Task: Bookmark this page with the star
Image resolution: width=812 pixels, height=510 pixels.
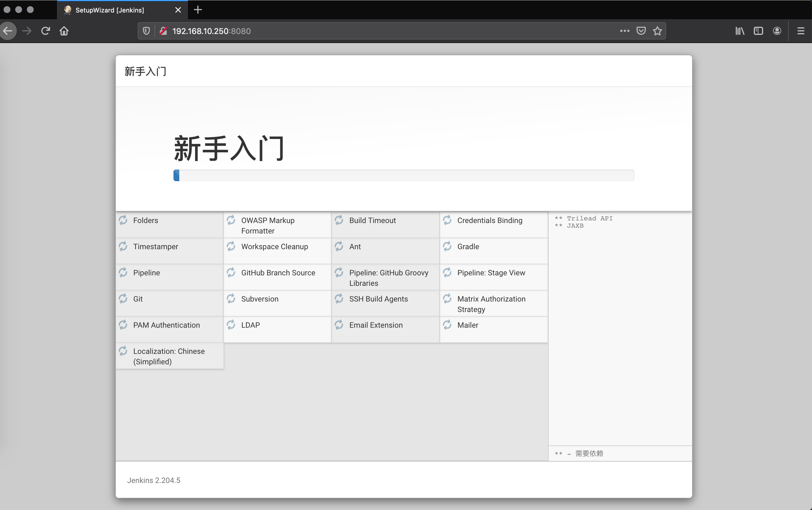Action: [x=657, y=31]
